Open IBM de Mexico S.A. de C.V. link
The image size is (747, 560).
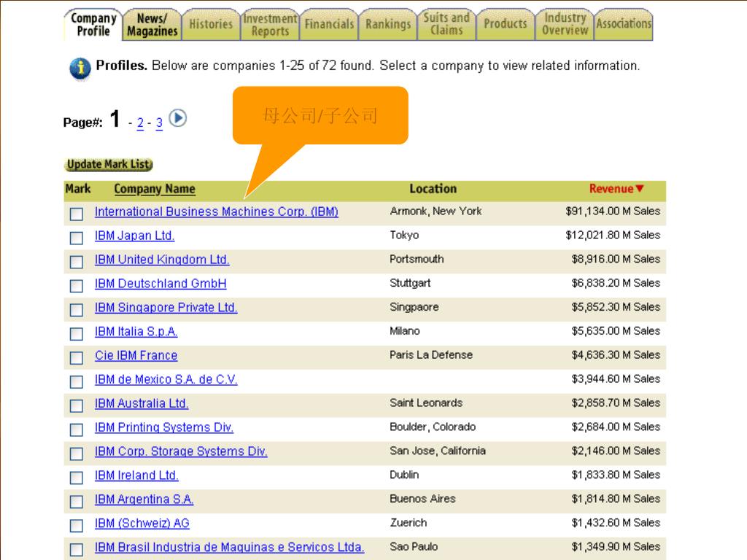[166, 379]
